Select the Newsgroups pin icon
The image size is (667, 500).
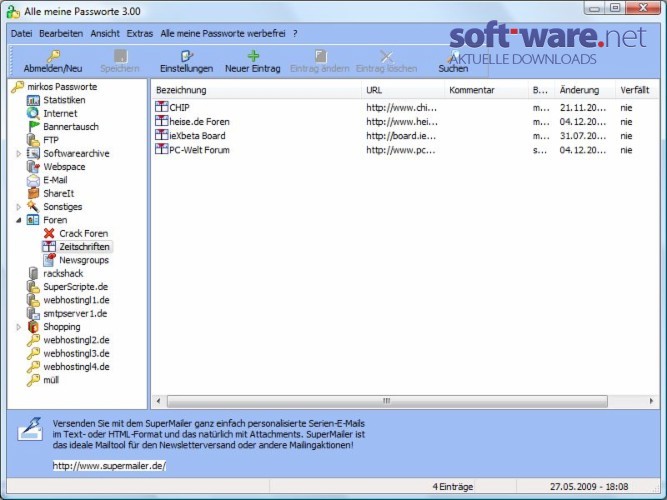[x=49, y=260]
